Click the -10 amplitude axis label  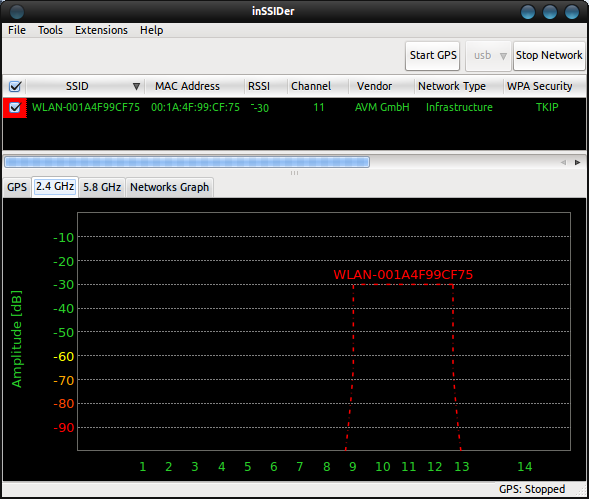click(63, 237)
